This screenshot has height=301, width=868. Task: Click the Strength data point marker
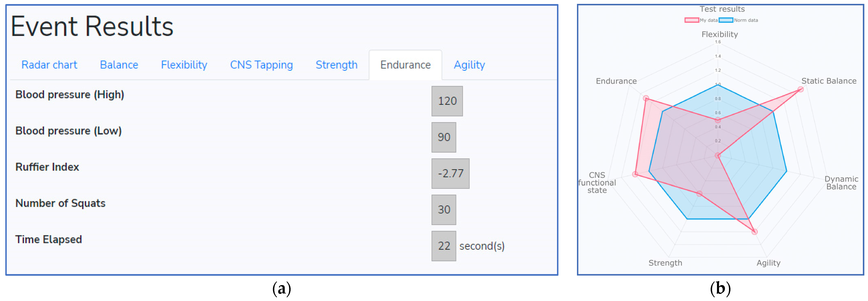click(699, 194)
